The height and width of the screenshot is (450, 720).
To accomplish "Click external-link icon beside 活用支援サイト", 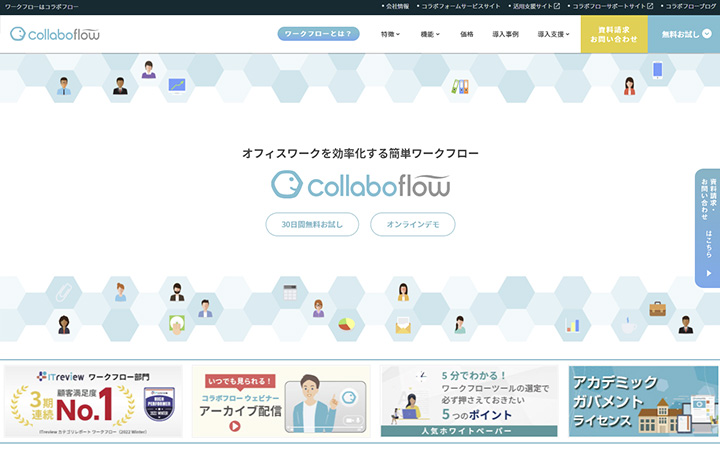I will [557, 6].
